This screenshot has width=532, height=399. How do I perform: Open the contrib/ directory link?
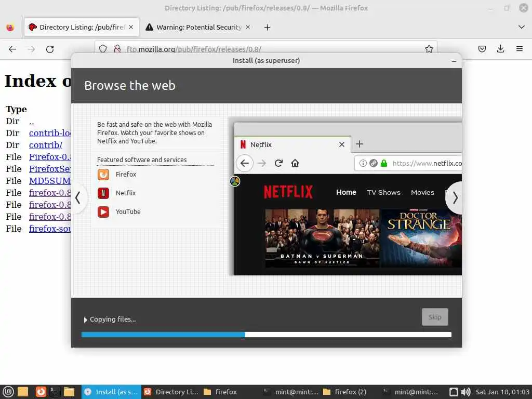(46, 145)
